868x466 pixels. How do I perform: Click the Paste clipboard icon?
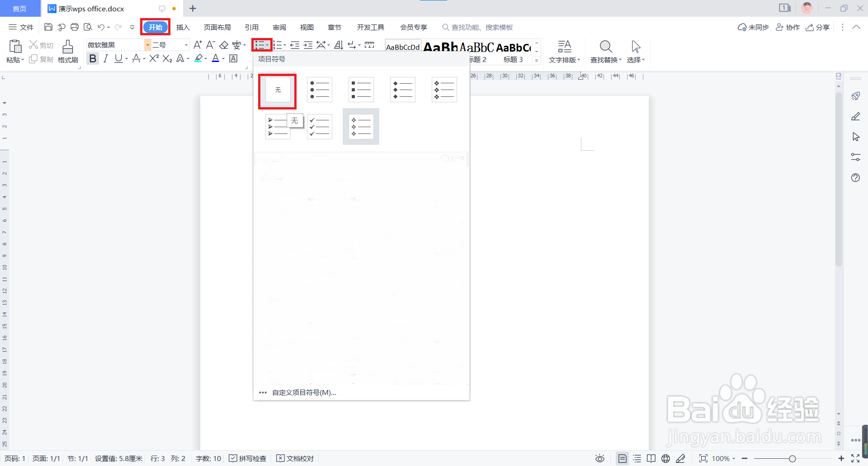[15, 46]
